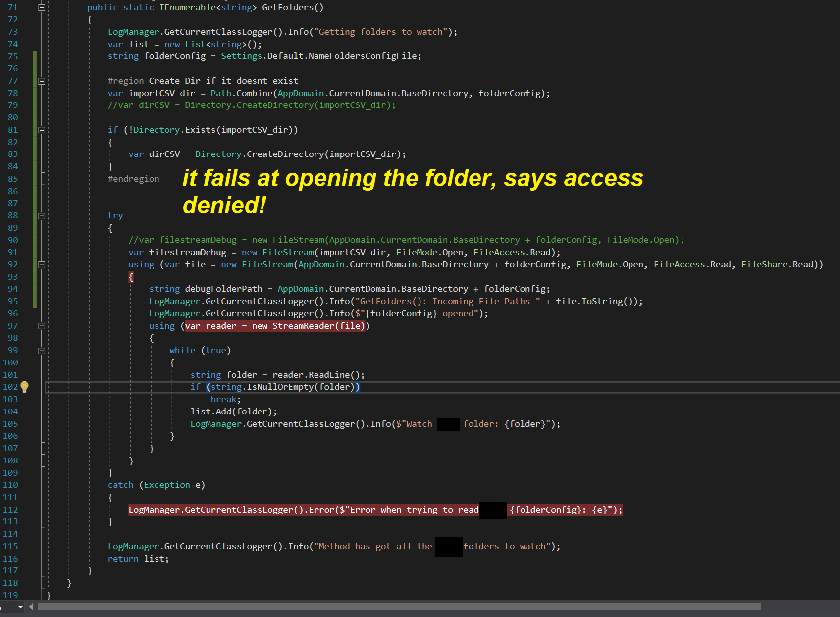Image resolution: width=840 pixels, height=617 pixels.
Task: Click the horizontal scrollbar's left arrow
Action: 31,606
